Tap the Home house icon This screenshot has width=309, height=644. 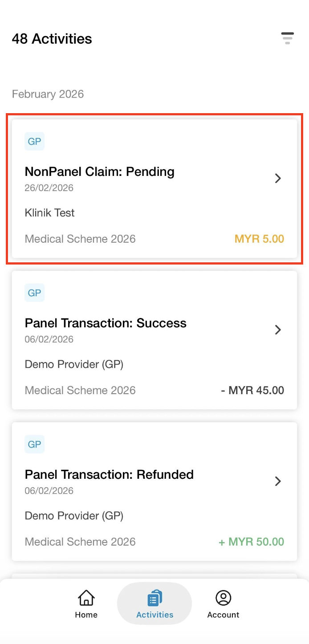(x=86, y=598)
